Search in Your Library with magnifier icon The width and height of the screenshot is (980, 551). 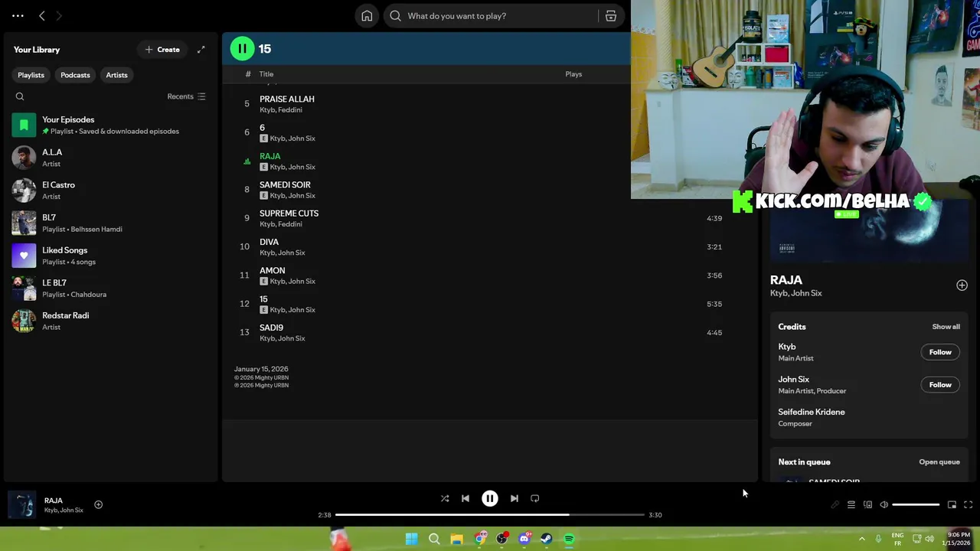tap(20, 96)
